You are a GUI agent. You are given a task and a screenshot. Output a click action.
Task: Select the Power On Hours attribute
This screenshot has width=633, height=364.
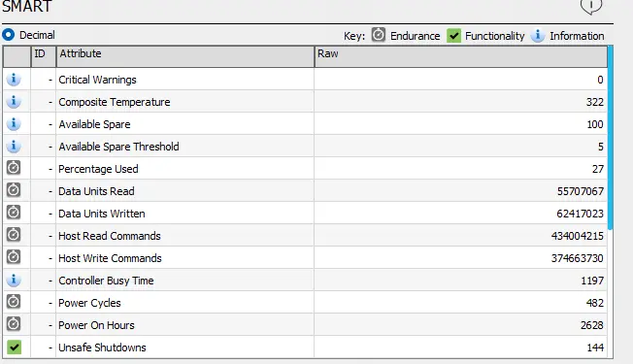[x=96, y=325]
